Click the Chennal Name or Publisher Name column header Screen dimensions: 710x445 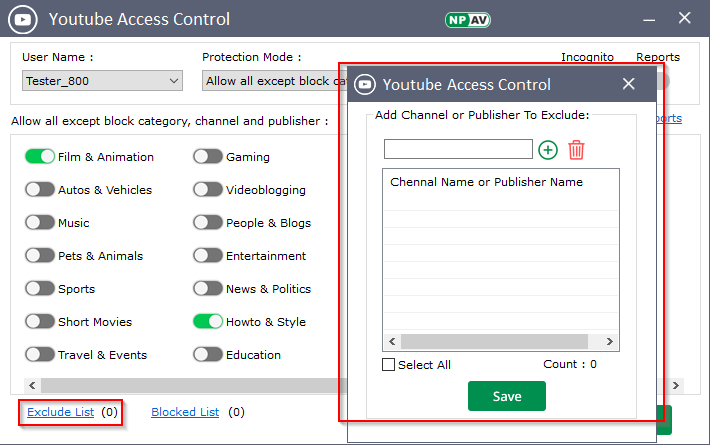[486, 182]
